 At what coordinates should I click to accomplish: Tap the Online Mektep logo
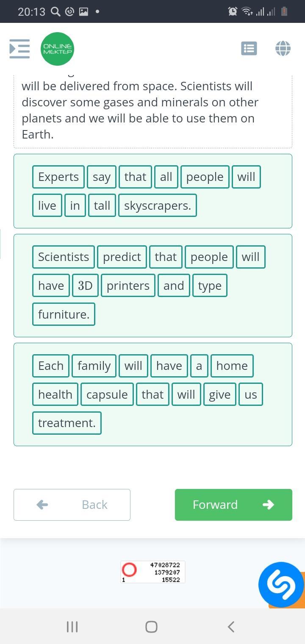[58, 49]
